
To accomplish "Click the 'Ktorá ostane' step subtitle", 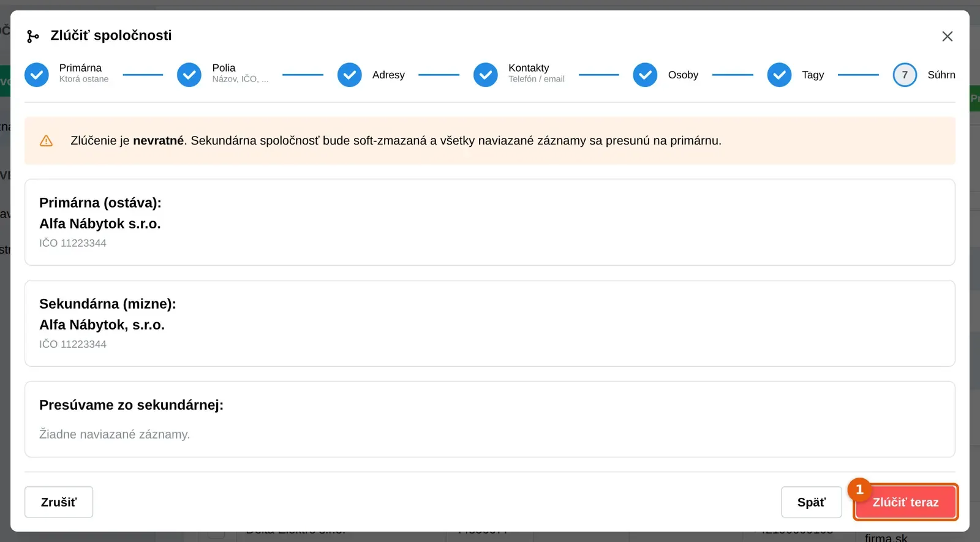I will tap(84, 79).
